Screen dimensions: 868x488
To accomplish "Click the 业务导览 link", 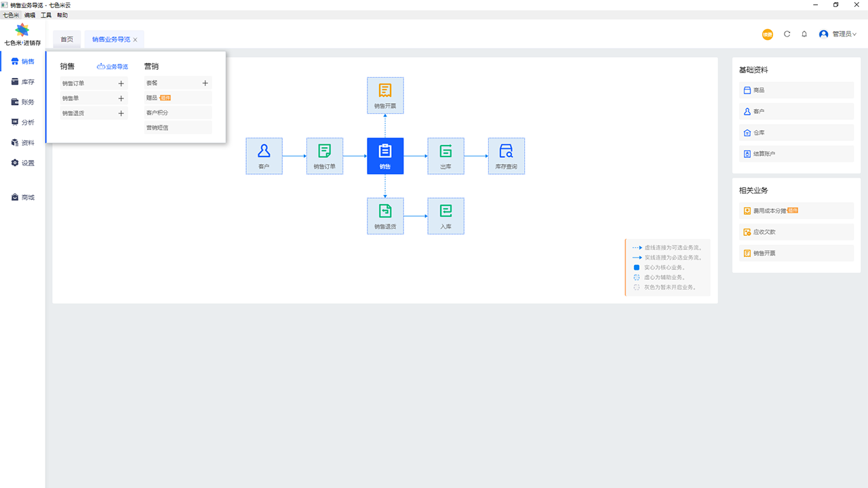I will (x=113, y=66).
